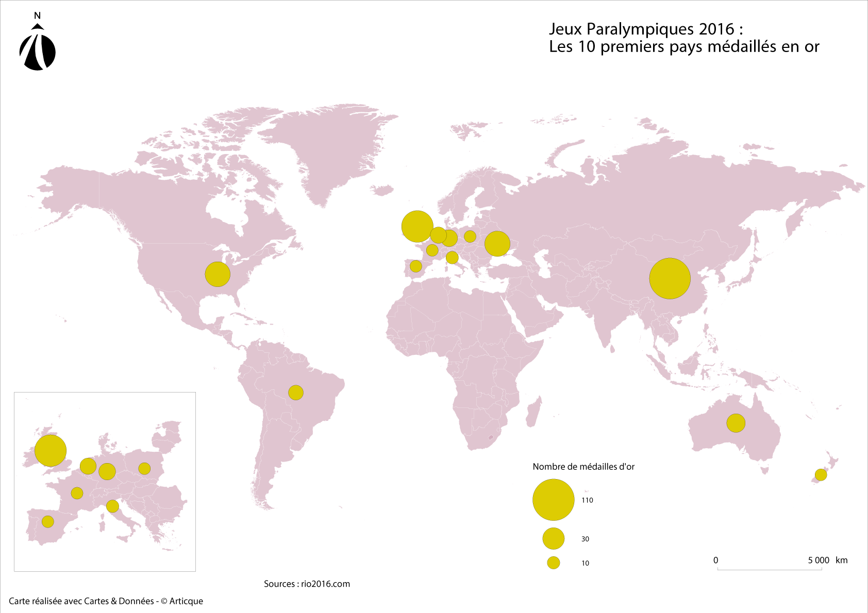Select the large gold circle over China
Screen dimensions: 868x613
pyautogui.click(x=670, y=278)
